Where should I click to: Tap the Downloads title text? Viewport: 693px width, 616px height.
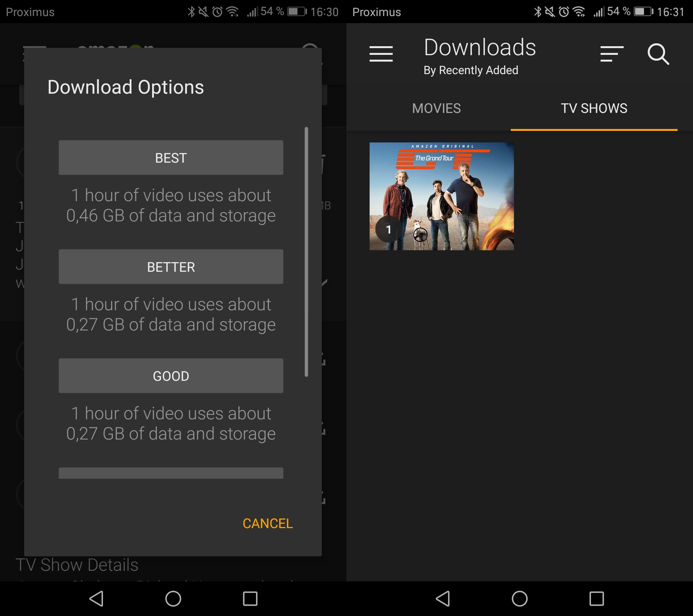(480, 47)
